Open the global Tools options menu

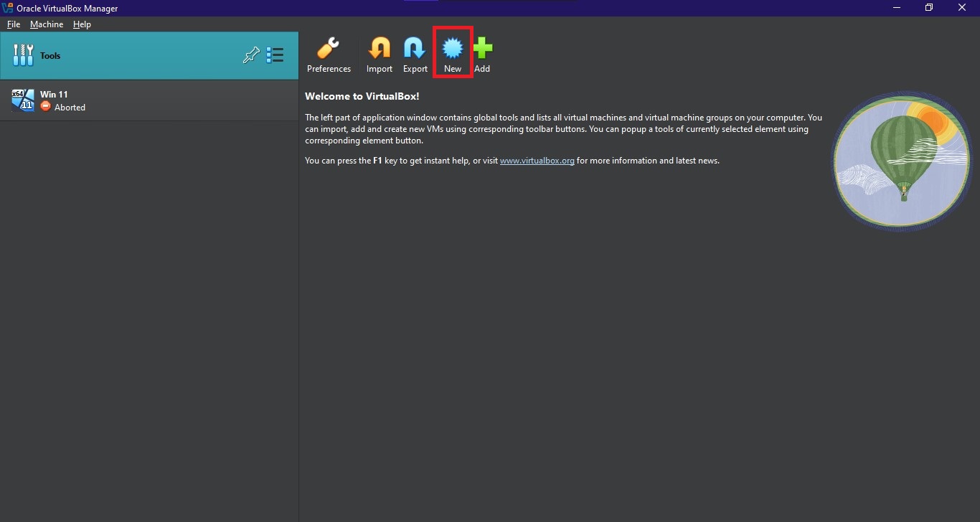coord(274,54)
